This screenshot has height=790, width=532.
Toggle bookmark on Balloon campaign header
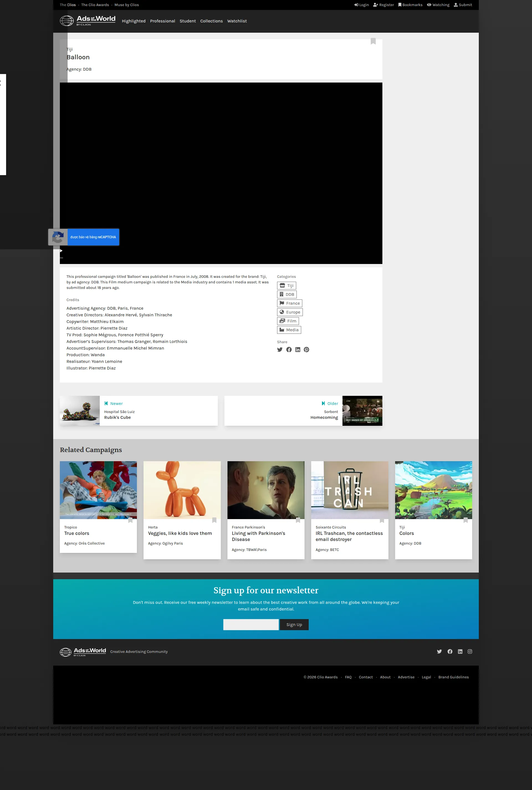(x=373, y=41)
